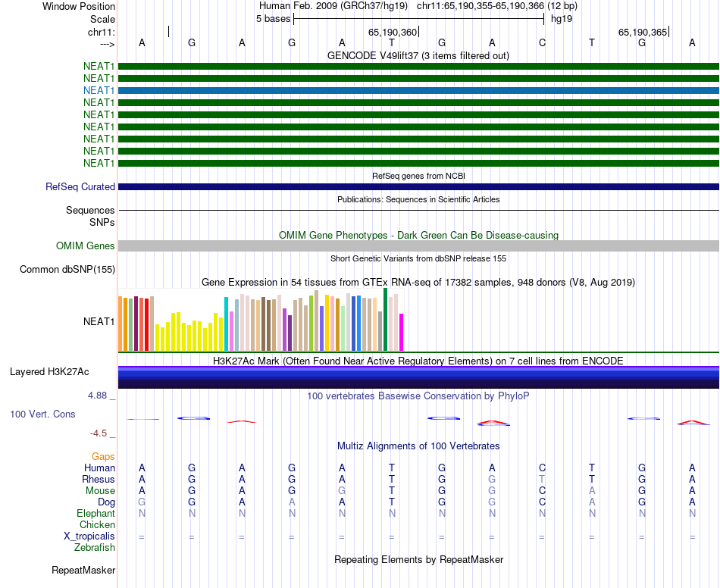Screen dimensions: 720x588
Task: Click the C base in the reference sequence row
Action: point(542,43)
